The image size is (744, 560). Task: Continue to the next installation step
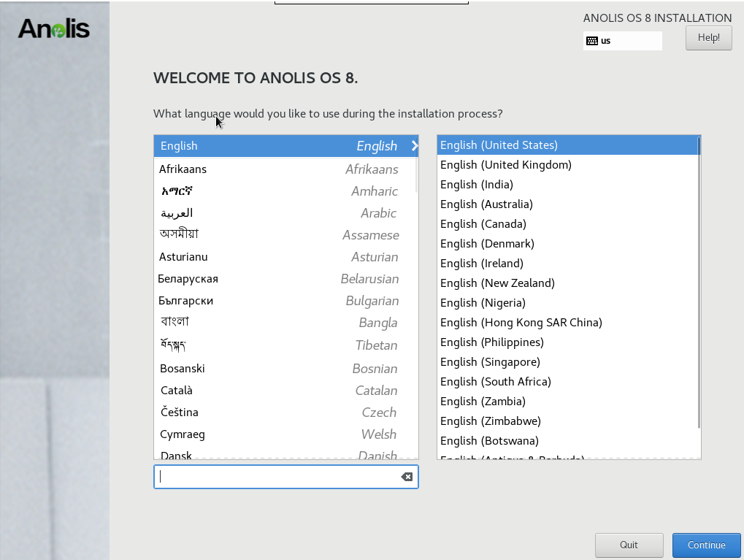[x=707, y=545]
